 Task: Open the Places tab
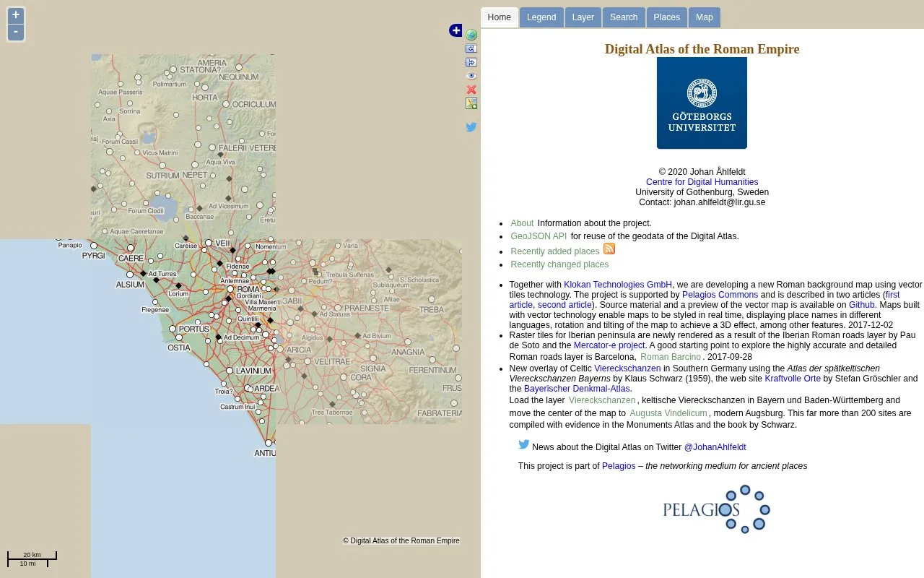pyautogui.click(x=667, y=17)
